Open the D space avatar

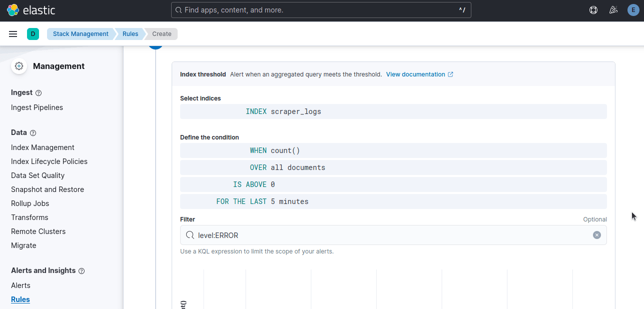33,34
